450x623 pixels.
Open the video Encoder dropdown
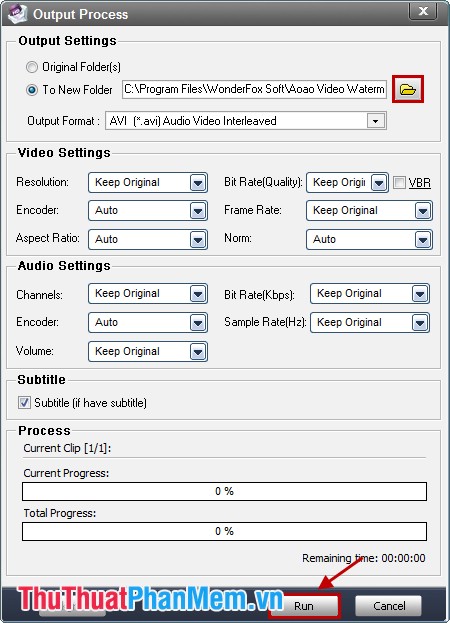148,211
